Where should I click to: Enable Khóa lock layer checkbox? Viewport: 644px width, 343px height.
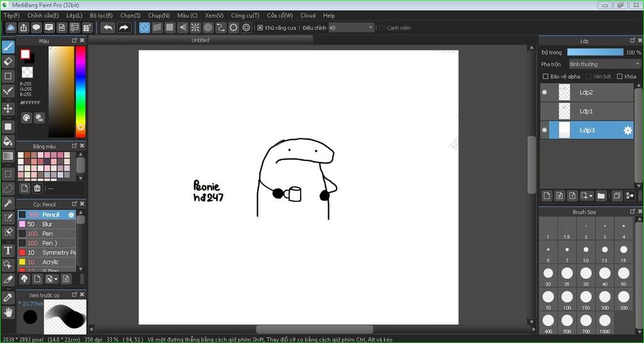point(619,76)
